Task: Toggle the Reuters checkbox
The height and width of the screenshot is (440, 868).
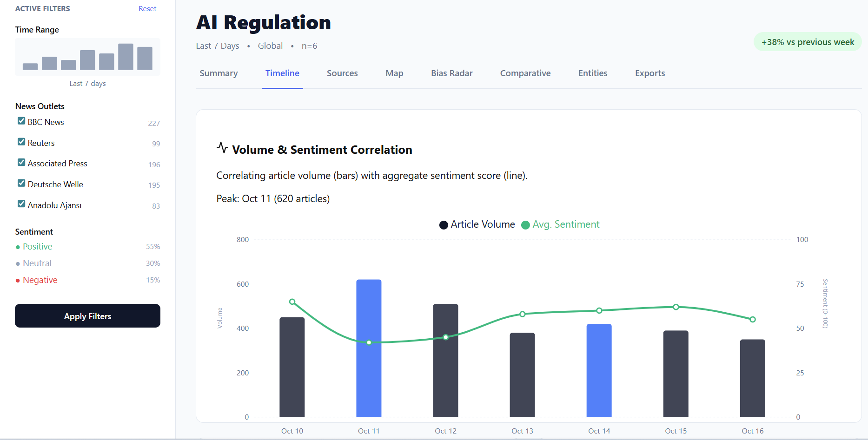Action: pos(21,142)
